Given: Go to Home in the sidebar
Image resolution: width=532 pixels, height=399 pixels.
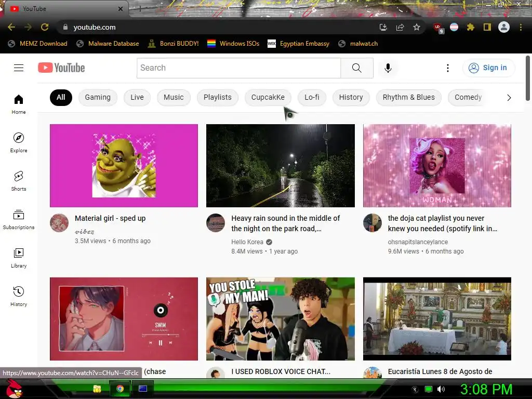Looking at the screenshot, I should [x=19, y=104].
